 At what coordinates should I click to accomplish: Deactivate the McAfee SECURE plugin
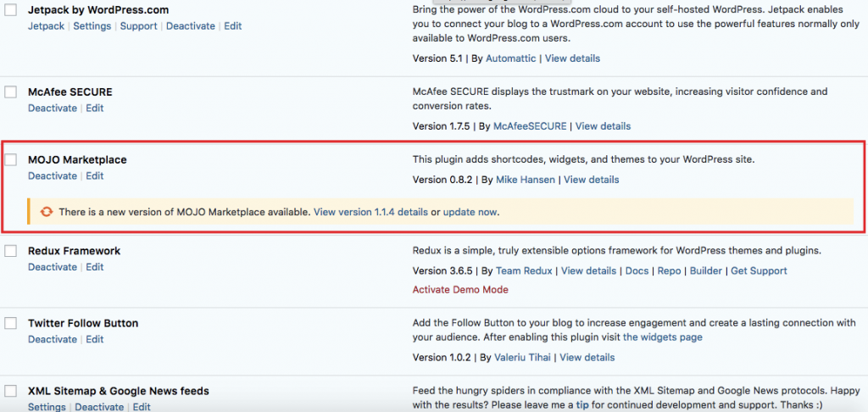click(x=53, y=108)
